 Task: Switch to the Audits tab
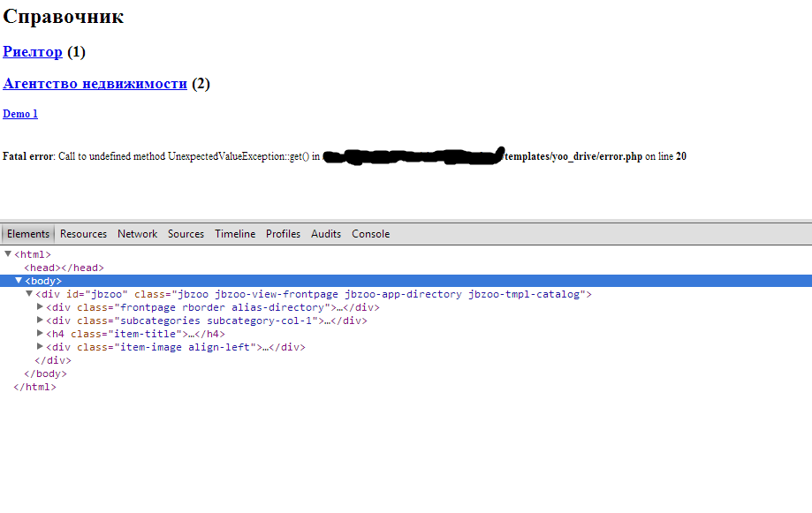(x=326, y=234)
